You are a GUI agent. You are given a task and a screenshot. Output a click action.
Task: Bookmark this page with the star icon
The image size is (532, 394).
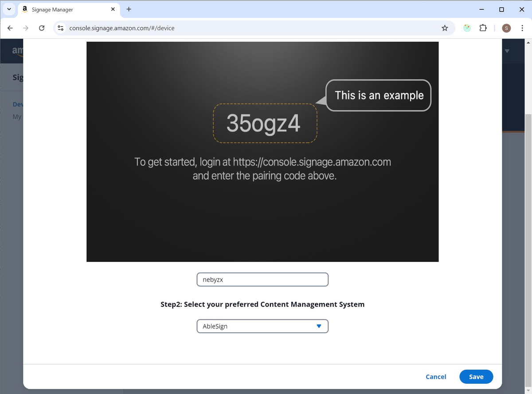(x=445, y=28)
